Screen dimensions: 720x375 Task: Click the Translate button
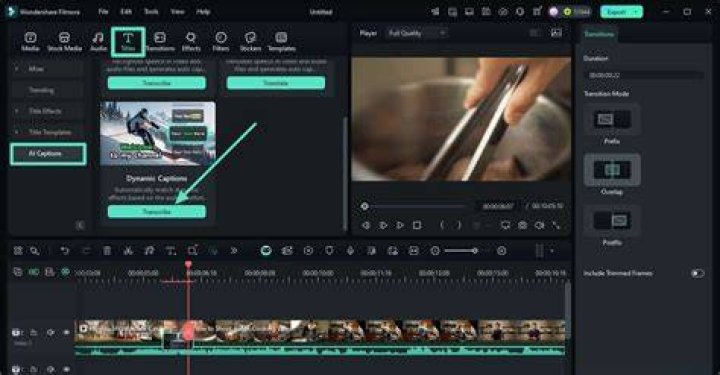click(276, 83)
